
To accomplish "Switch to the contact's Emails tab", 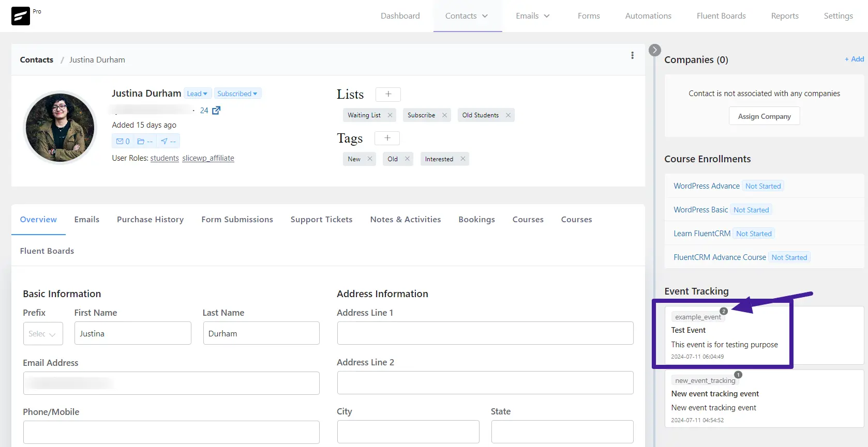I will 87,220.
